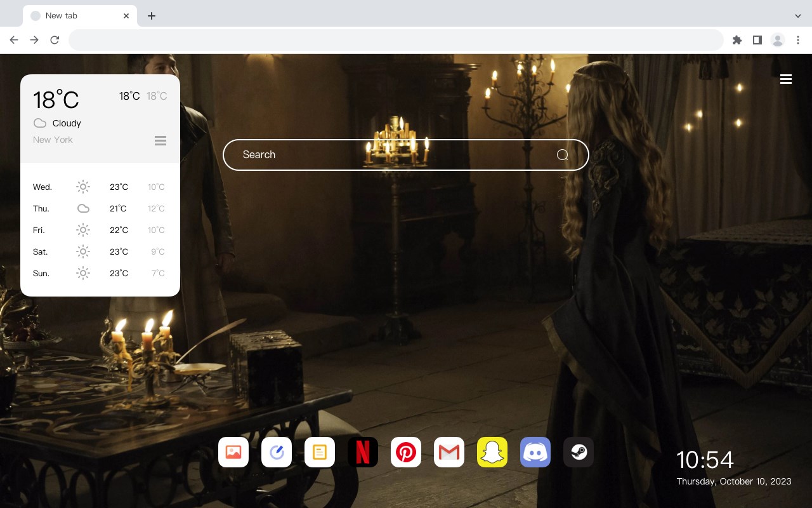Click the Thu. low temperature 12°C
Viewport: 812px width, 508px height.
click(x=156, y=208)
